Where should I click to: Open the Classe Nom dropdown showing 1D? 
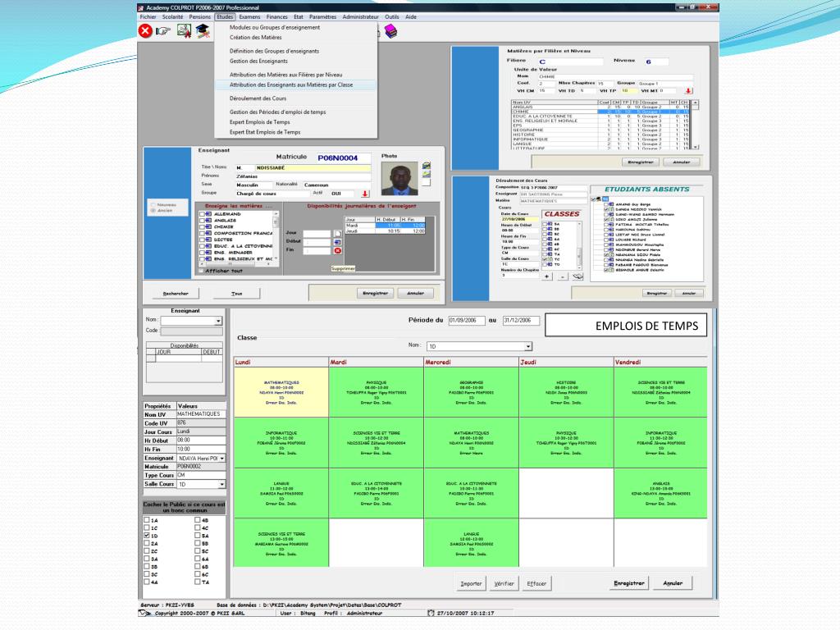click(528, 346)
